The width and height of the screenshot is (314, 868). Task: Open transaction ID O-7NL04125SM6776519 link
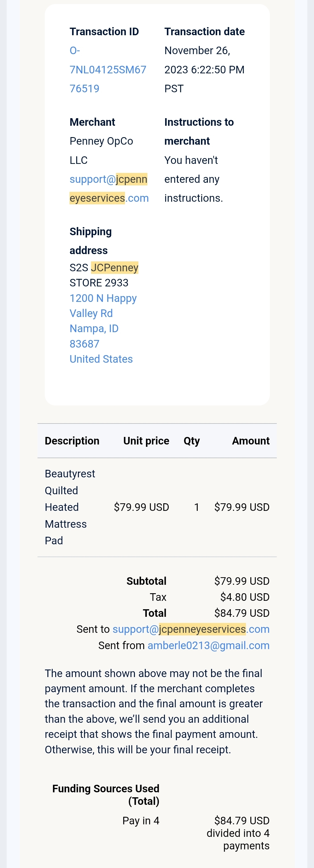[x=108, y=70]
